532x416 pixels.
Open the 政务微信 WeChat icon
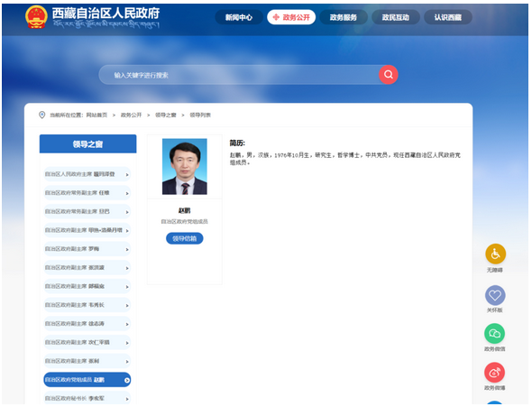(494, 334)
